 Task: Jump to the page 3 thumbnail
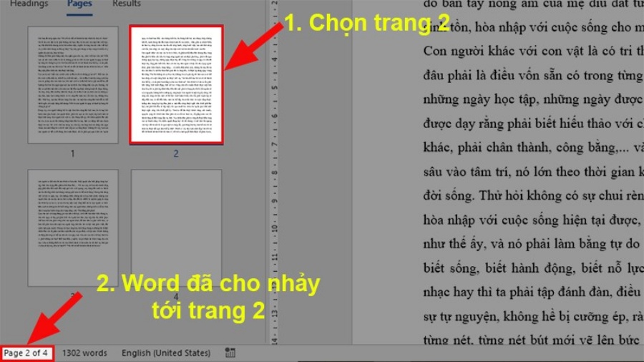point(72,228)
